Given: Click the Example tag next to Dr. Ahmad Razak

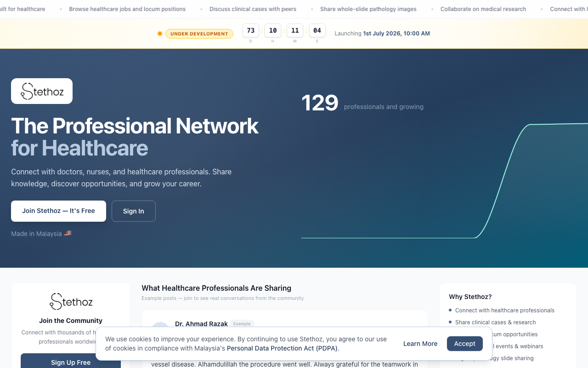Looking at the screenshot, I should click(x=242, y=324).
